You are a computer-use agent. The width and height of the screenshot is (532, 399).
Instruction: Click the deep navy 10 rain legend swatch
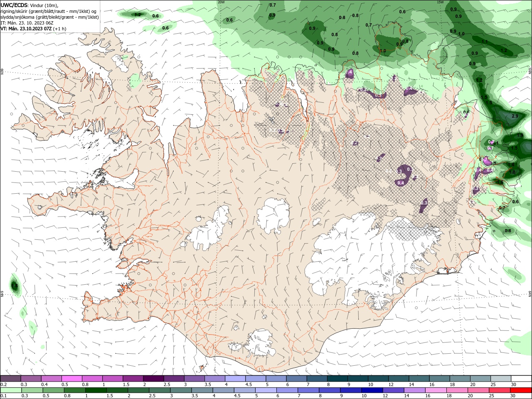(x=372, y=390)
